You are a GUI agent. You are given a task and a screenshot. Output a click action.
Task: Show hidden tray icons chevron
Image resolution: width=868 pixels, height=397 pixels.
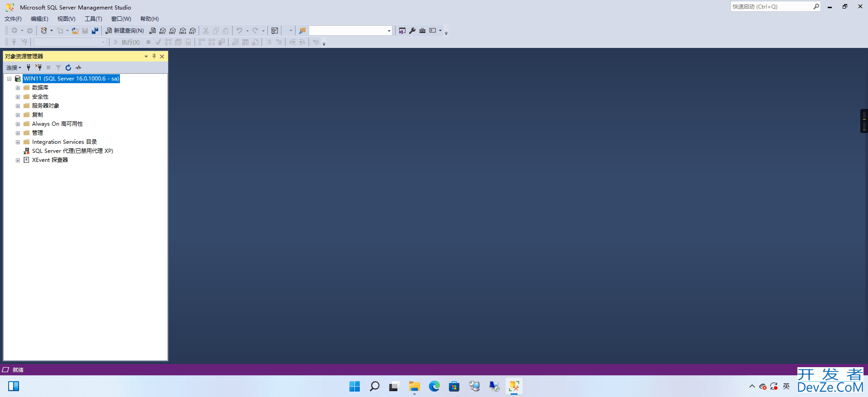752,387
